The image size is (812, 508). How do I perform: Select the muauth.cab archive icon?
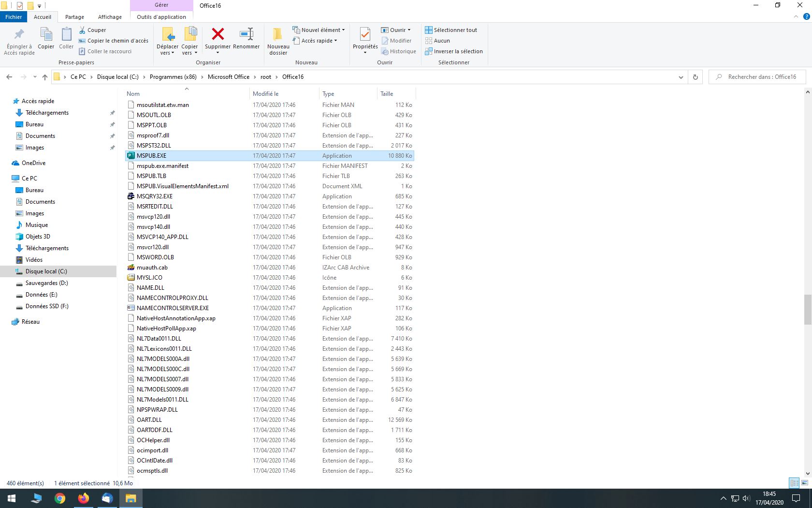coord(130,268)
